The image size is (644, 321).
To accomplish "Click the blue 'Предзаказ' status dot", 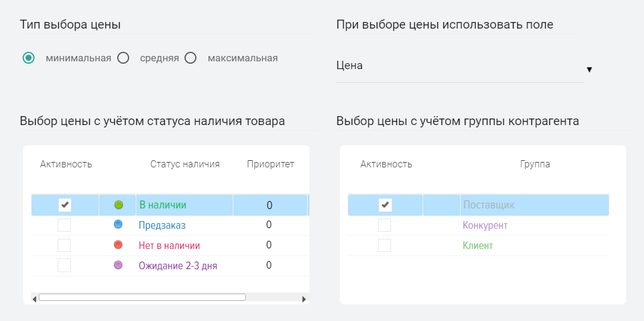I will (x=118, y=225).
